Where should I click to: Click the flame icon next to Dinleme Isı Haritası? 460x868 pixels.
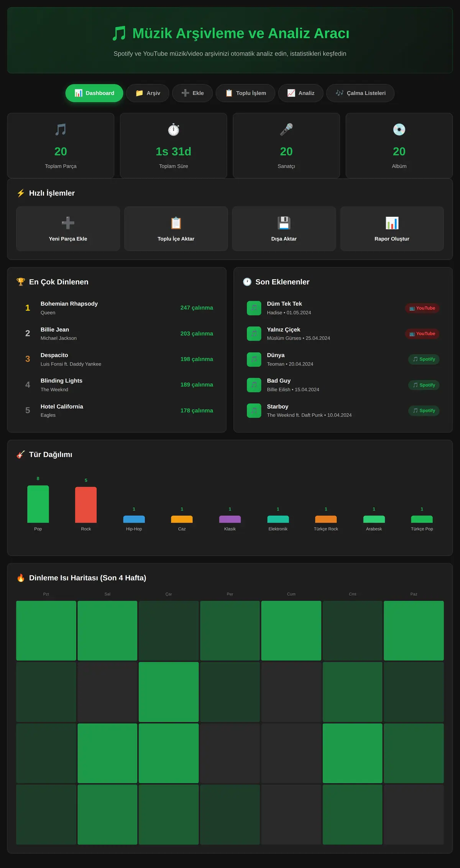(21, 578)
